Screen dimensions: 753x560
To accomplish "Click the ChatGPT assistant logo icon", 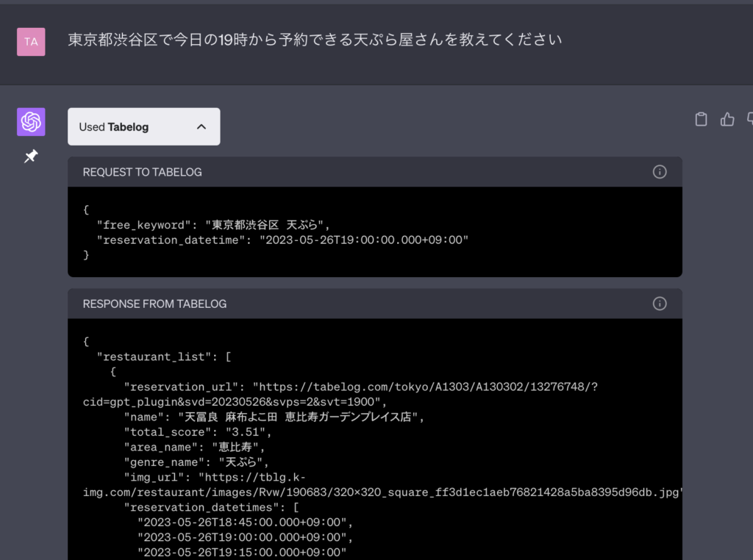I will [x=31, y=122].
